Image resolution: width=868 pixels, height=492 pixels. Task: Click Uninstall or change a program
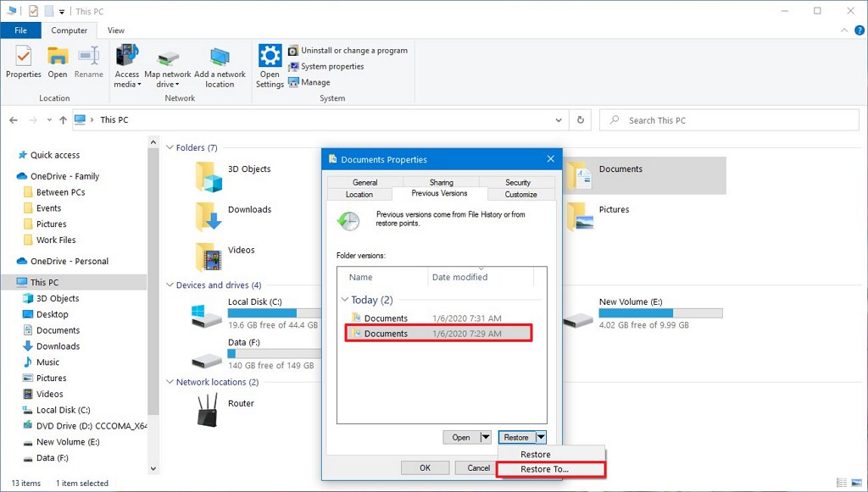tap(353, 51)
